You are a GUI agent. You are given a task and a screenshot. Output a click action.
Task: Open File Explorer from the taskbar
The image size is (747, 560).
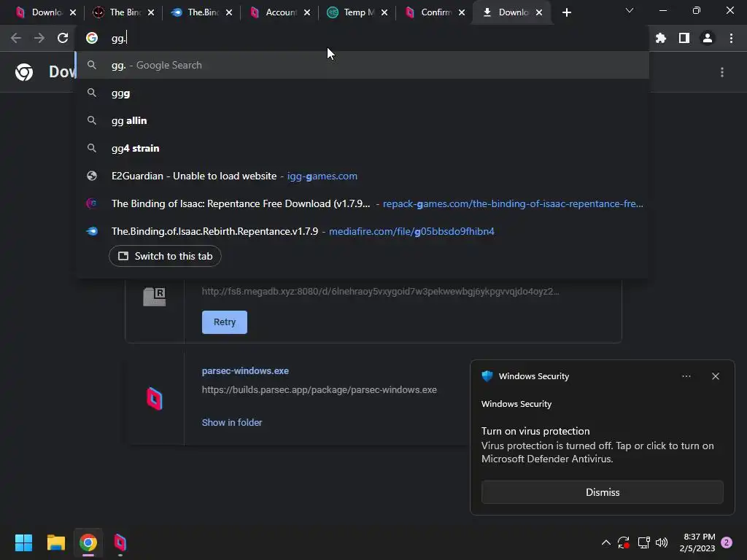pyautogui.click(x=55, y=542)
